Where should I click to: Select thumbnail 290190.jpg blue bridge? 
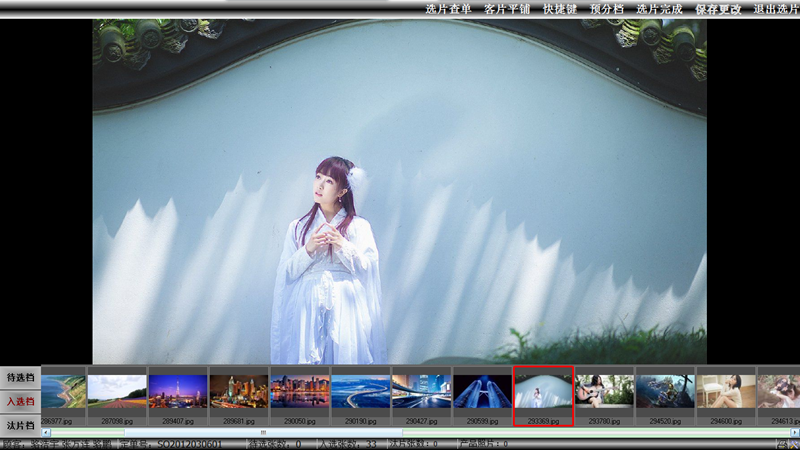[360, 391]
